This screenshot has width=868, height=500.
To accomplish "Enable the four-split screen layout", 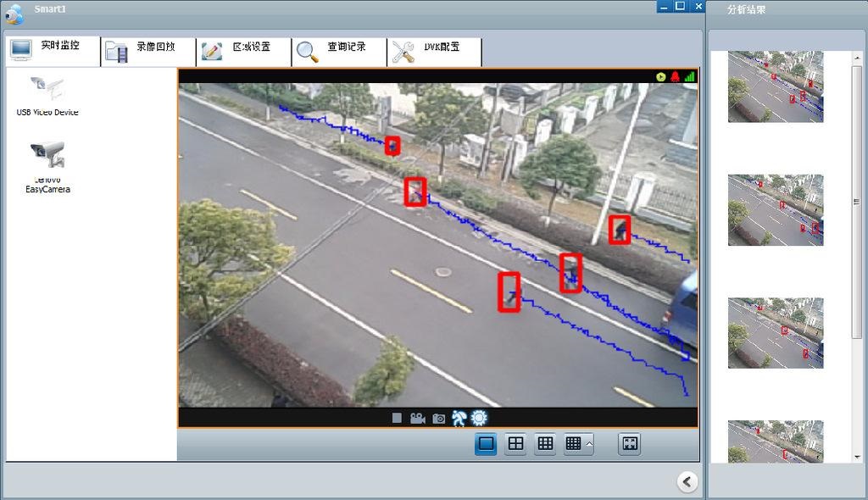I will (x=515, y=443).
